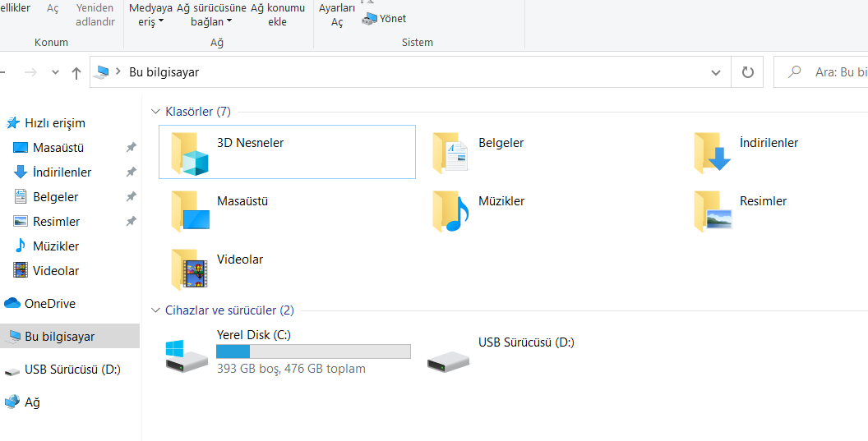Select Ağ in the navigation pane
868x441 pixels.
pos(32,402)
